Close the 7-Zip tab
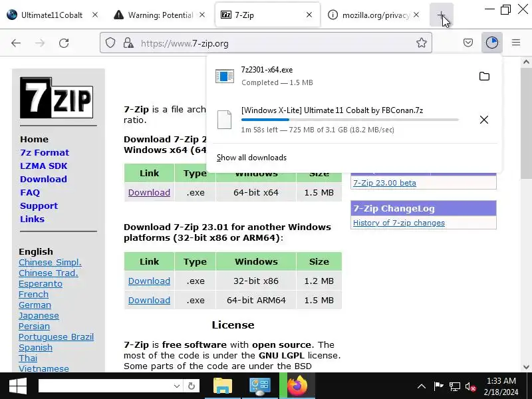Screen dimensions: 532x399 pos(309,15)
